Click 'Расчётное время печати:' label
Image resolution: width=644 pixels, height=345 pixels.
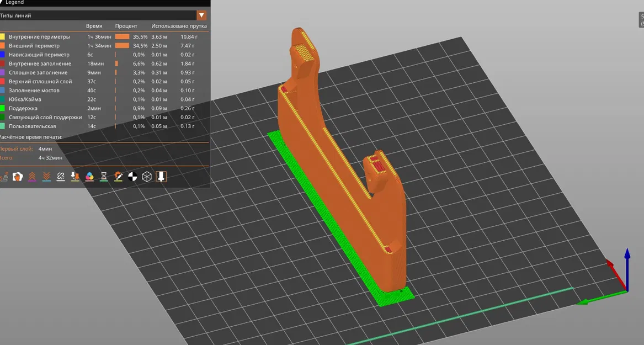[x=31, y=137]
